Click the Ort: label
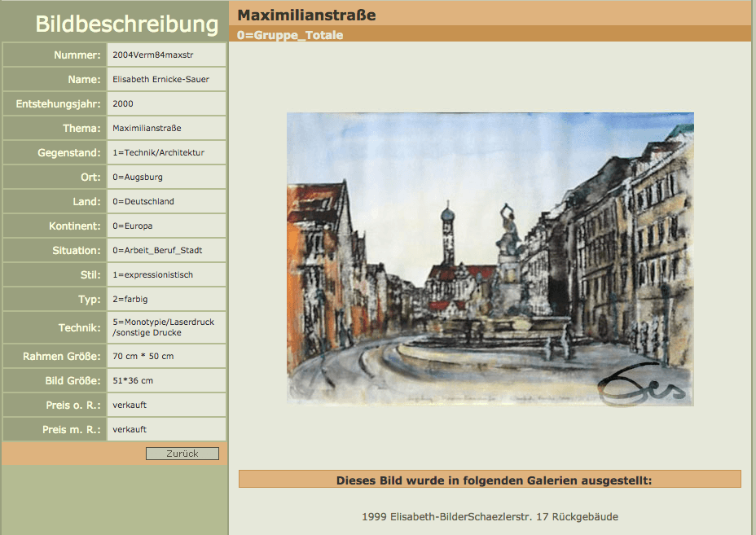The height and width of the screenshot is (535, 756). click(x=90, y=177)
